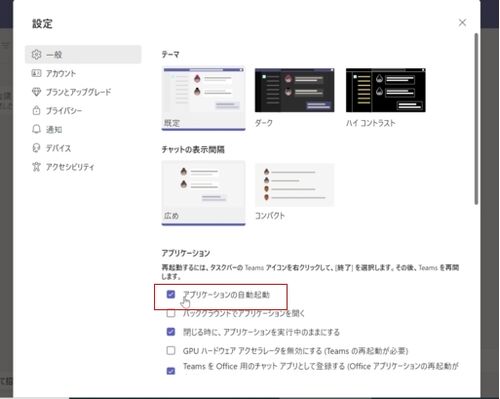Open the アカウント settings section

[x=83, y=73]
